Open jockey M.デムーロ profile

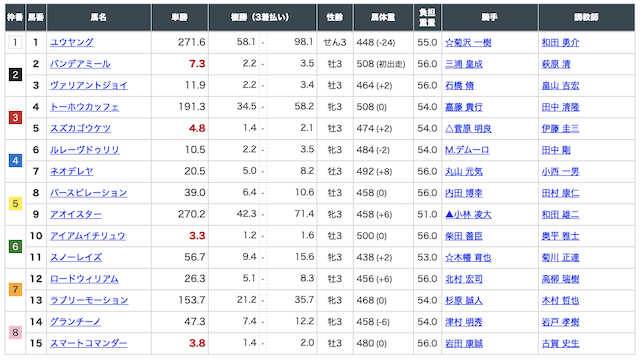pos(467,150)
